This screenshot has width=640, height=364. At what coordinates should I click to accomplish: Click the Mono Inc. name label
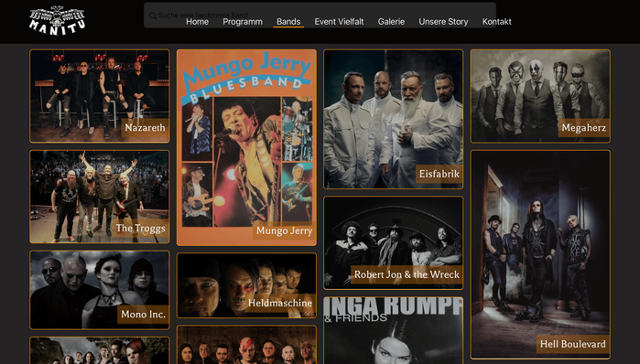click(x=143, y=315)
